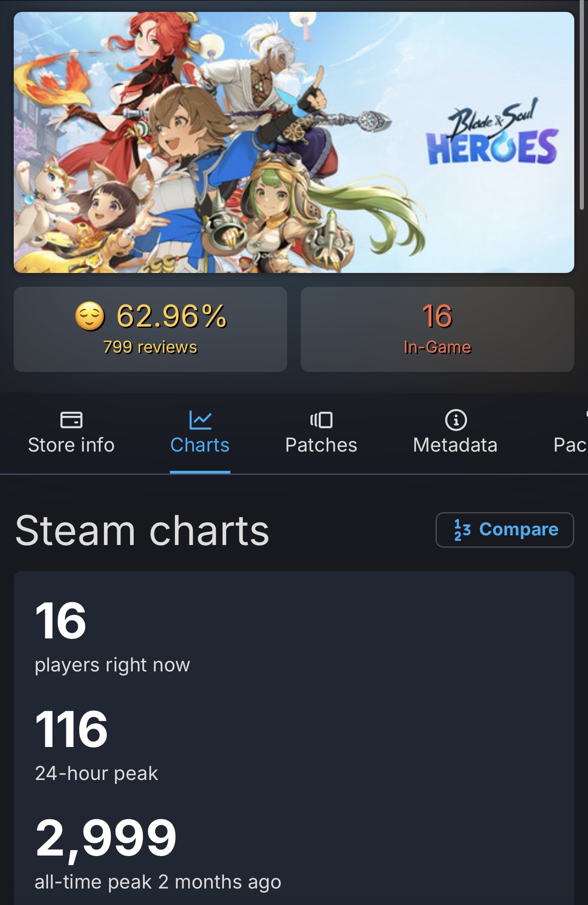Click the numbered-list icon in Compare button
Screen dimensions: 588x905
point(462,530)
